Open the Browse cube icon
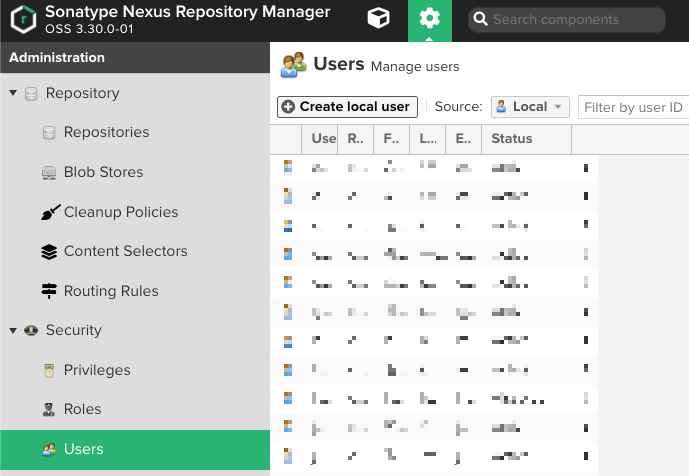 click(x=378, y=18)
